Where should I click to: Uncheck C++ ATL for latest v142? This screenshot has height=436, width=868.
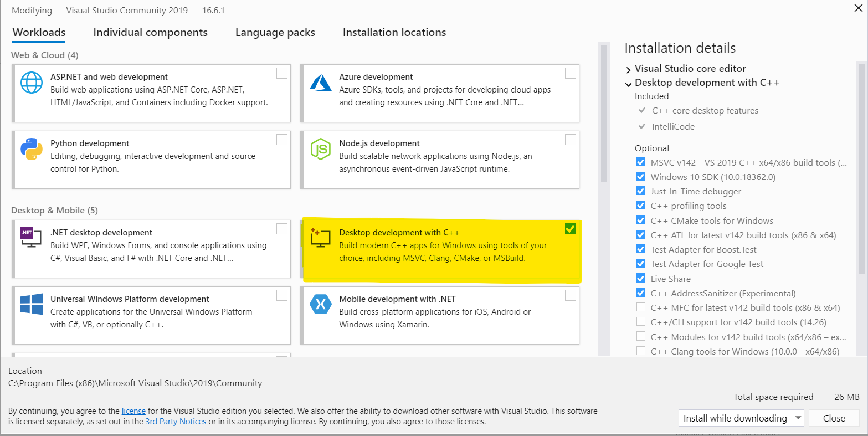click(641, 234)
